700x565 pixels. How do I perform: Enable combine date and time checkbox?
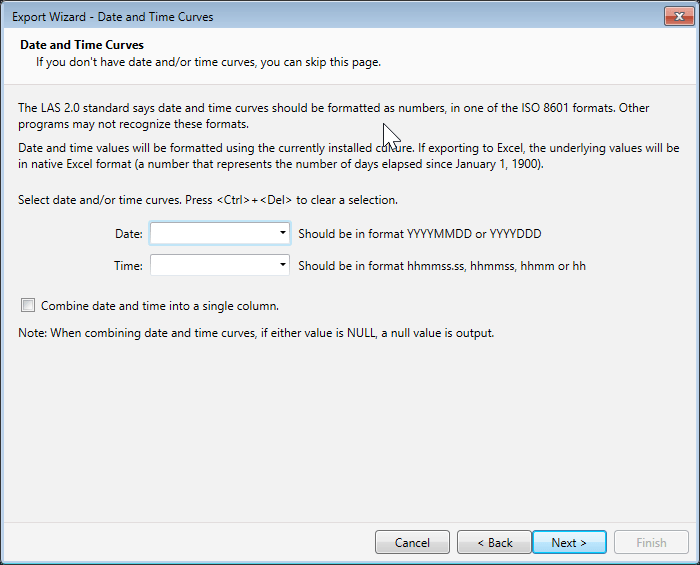[27, 306]
